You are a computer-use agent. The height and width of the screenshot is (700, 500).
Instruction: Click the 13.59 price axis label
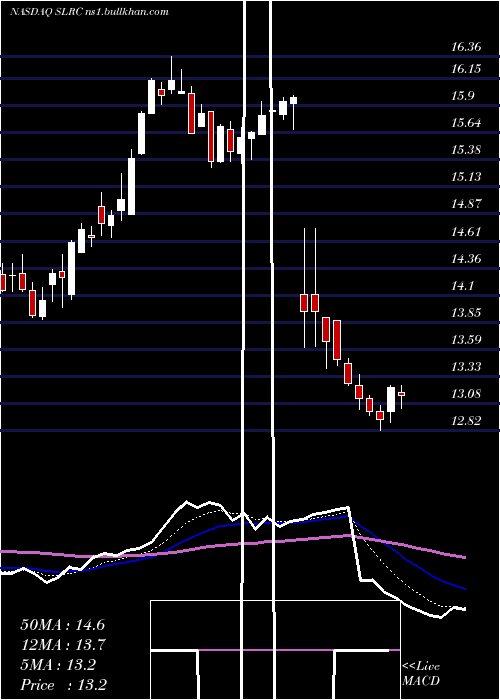tap(466, 340)
